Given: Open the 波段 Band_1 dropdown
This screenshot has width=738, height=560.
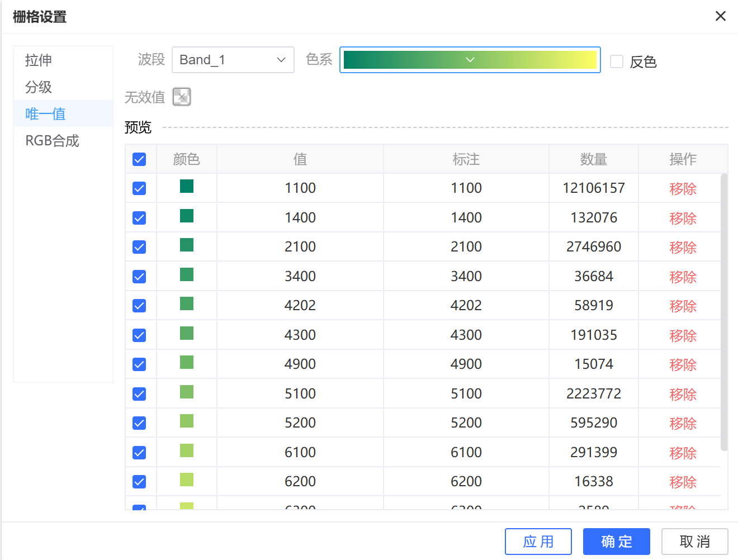Looking at the screenshot, I should [x=233, y=60].
